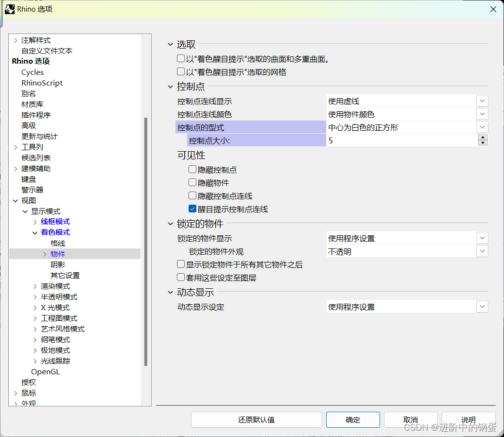
Task: Expand 艺术风格模式 tree node
Action: (35, 329)
